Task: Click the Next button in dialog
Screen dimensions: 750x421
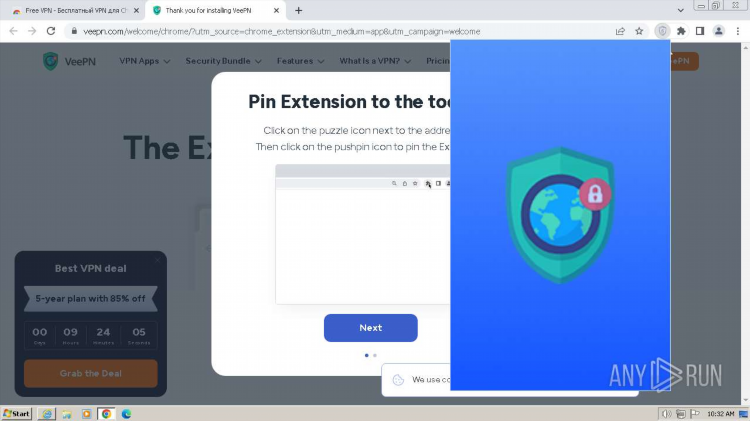Action: pos(371,328)
